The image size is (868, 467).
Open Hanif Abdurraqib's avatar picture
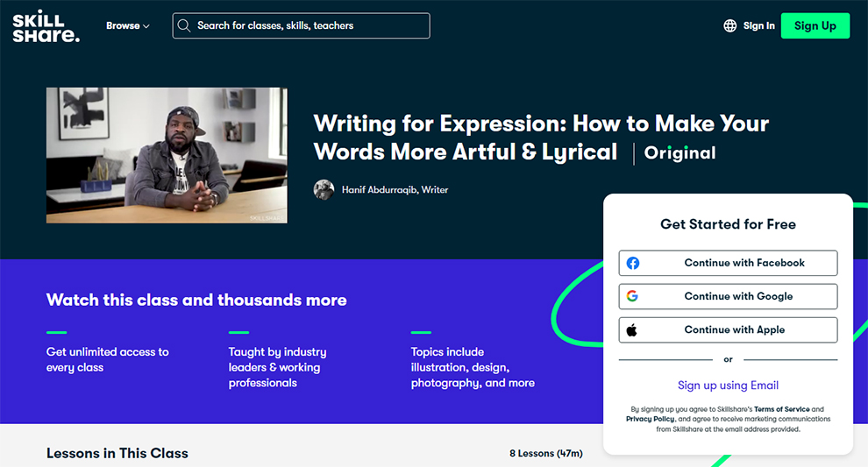click(324, 190)
